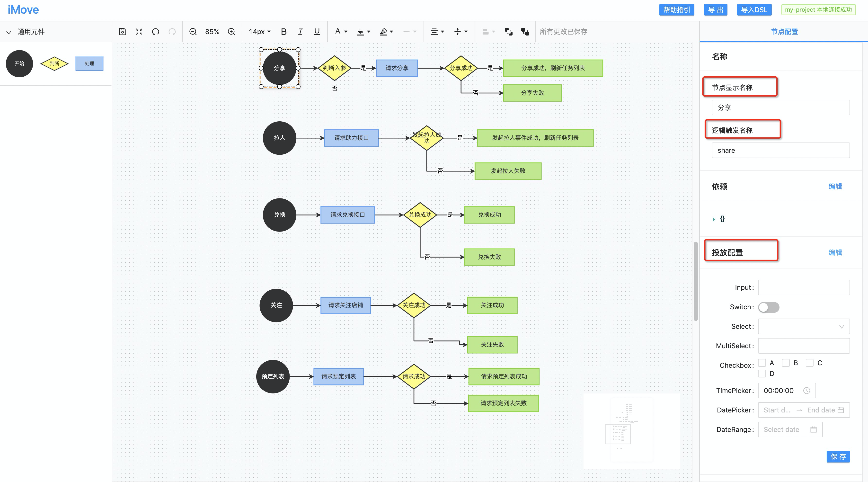
Task: Open the Select dropdown field
Action: [x=804, y=326]
